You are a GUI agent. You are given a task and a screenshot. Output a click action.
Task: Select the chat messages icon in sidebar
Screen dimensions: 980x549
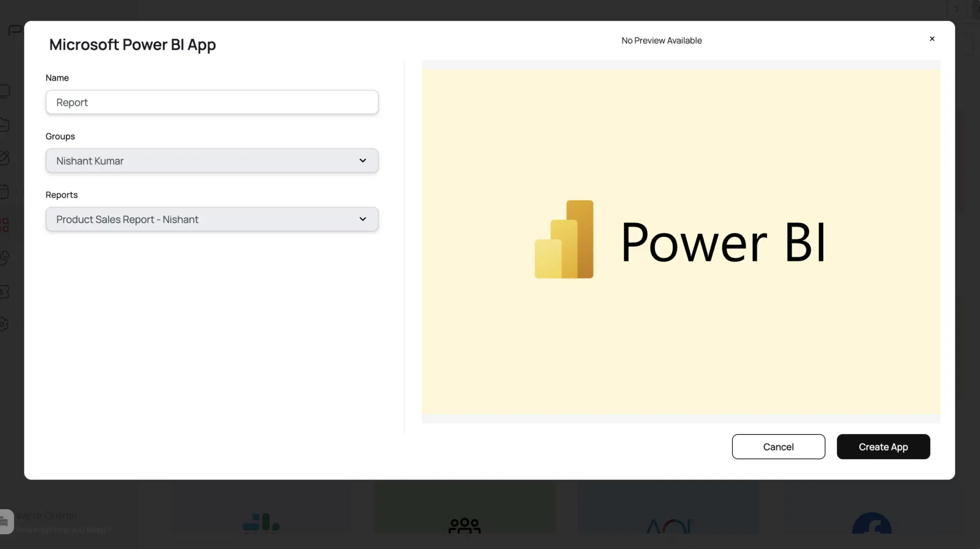point(5,91)
